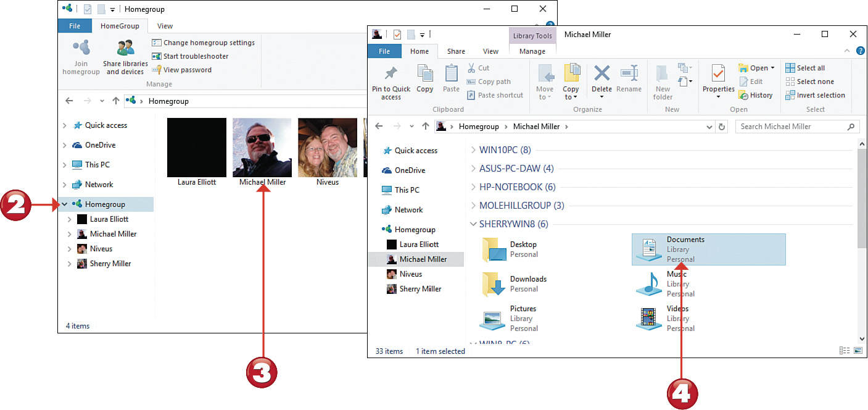This screenshot has height=410, width=868.
Task: Click the refresh button beside the address bar
Action: 722,127
